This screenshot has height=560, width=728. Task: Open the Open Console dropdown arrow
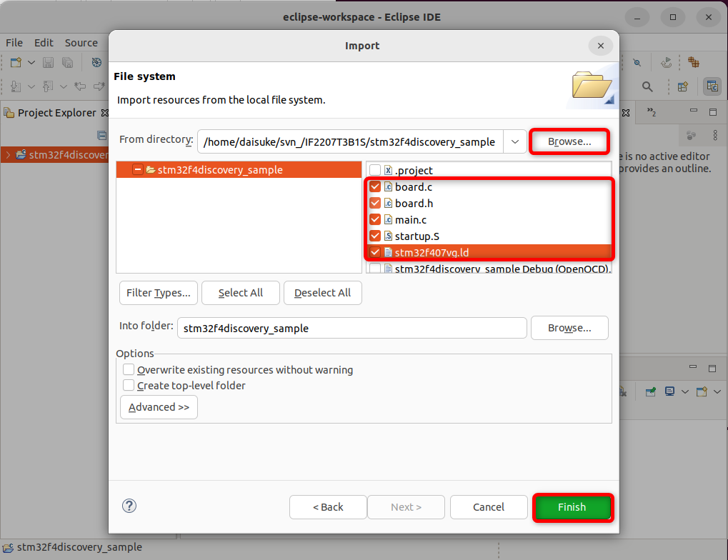[717, 391]
